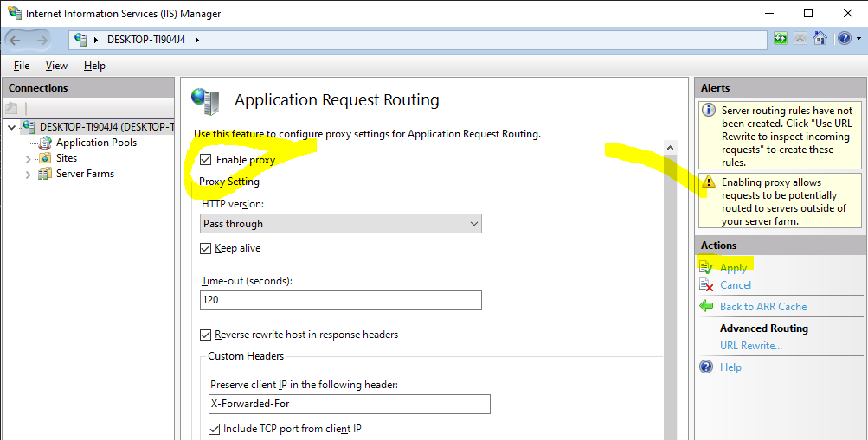Click the blue Help question mark icon
868x440 pixels.
706,367
